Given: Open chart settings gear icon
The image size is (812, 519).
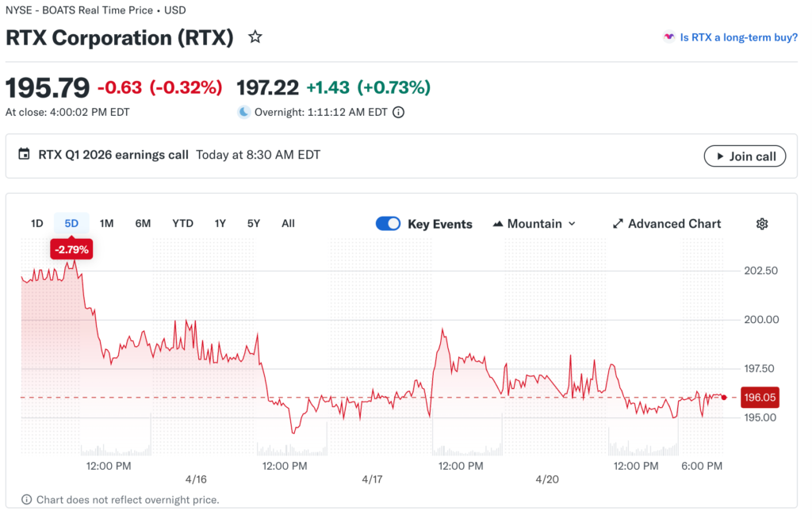Looking at the screenshot, I should (762, 224).
